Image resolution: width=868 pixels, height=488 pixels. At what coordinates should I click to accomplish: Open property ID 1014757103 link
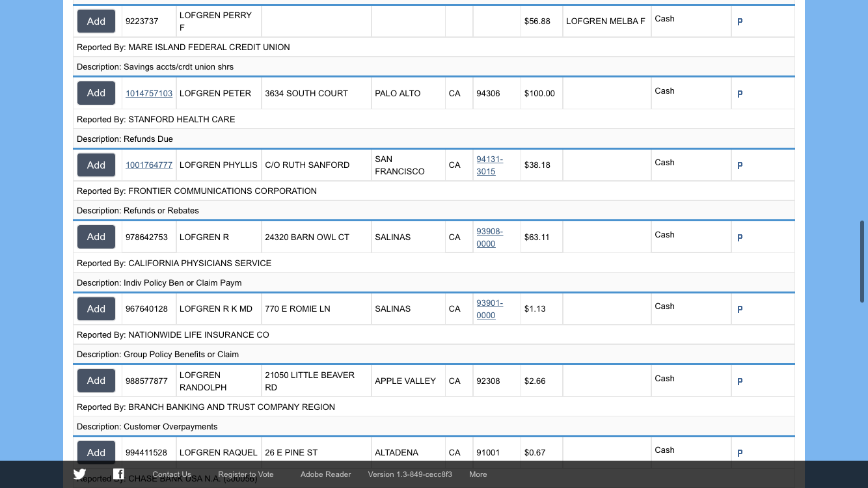click(x=149, y=94)
